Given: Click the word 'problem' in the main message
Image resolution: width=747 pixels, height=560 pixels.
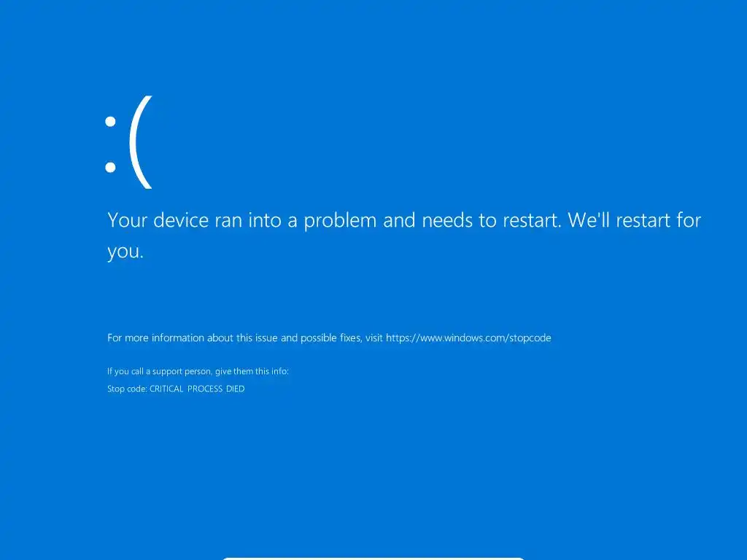Looking at the screenshot, I should click(x=340, y=222).
